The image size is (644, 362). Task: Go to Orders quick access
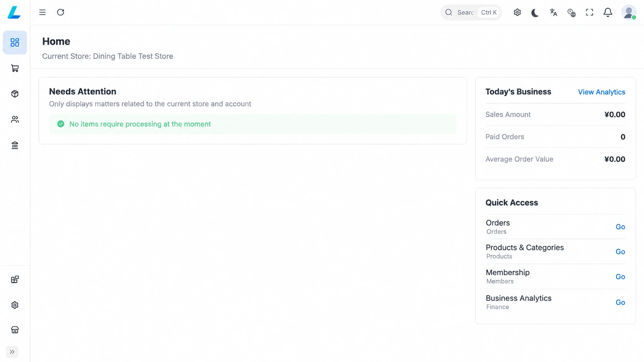tap(620, 227)
